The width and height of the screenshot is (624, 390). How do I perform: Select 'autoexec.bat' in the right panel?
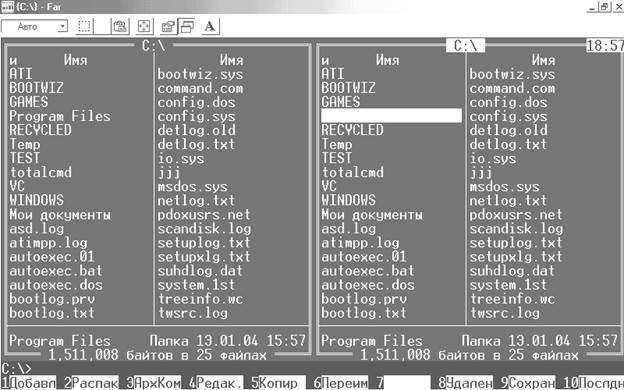coord(368,271)
